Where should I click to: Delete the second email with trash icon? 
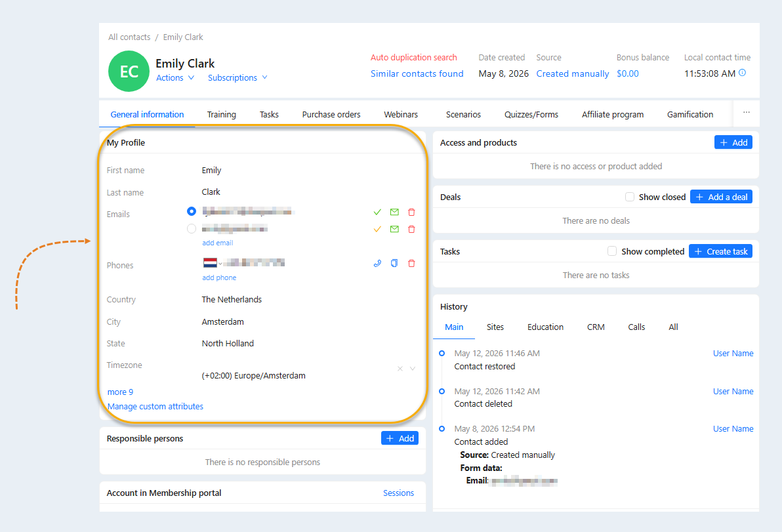click(411, 229)
